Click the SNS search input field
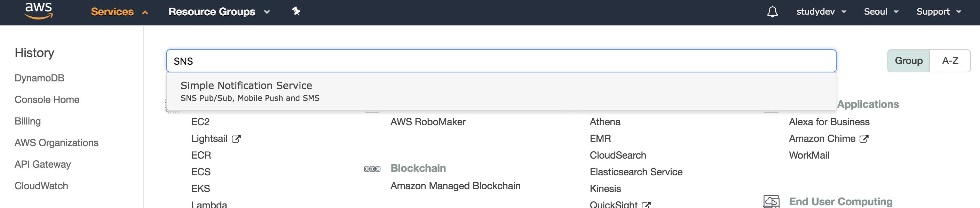980x208 pixels. pos(501,61)
